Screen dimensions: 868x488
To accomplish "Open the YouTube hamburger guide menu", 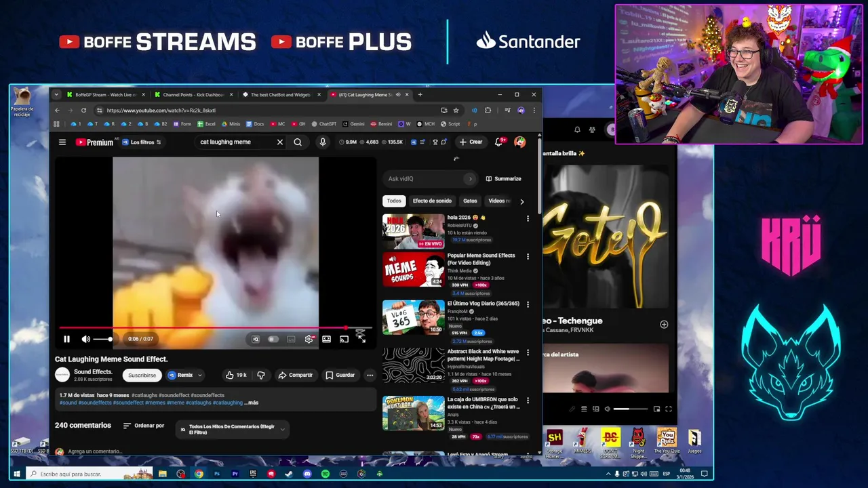I will 62,142.
